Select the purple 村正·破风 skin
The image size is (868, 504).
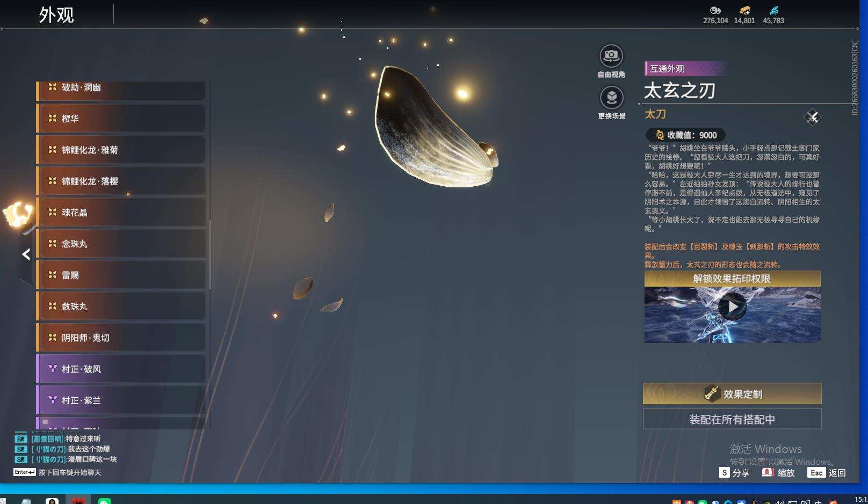point(121,369)
